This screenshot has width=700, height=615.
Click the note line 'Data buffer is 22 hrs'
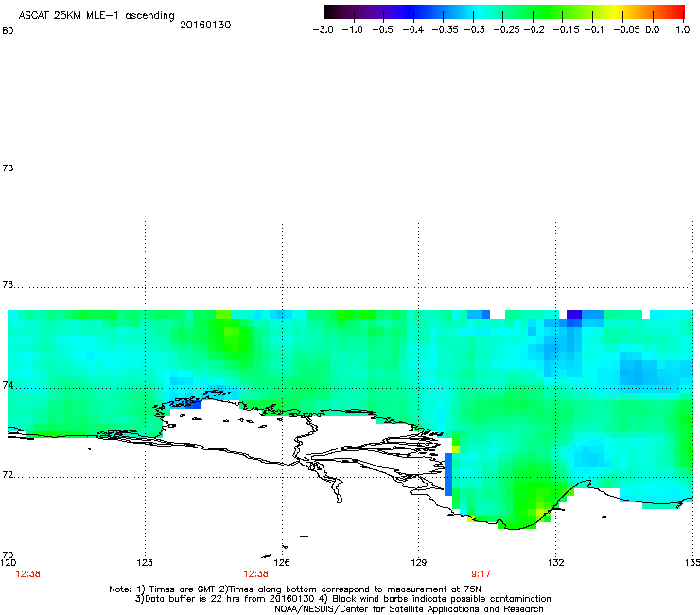(x=342, y=599)
